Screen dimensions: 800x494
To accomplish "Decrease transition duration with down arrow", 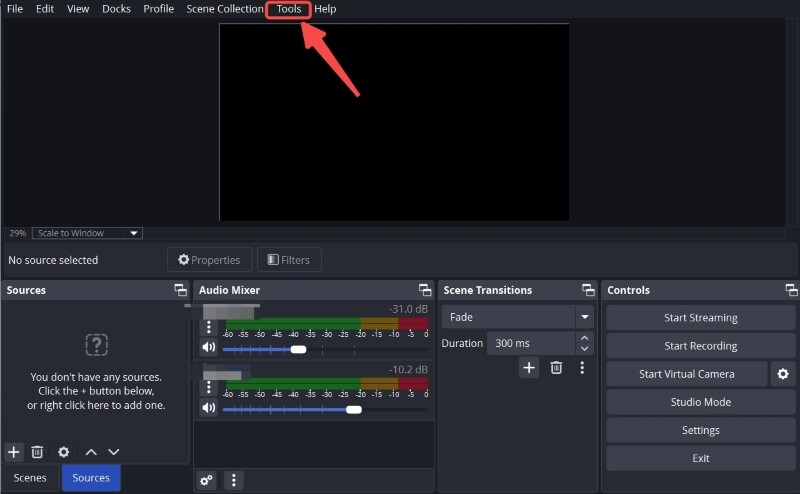I will 585,349.
